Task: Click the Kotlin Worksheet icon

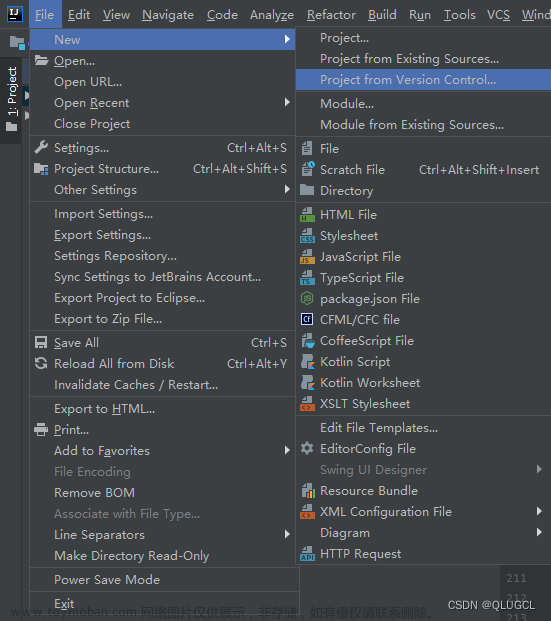Action: pyautogui.click(x=307, y=382)
